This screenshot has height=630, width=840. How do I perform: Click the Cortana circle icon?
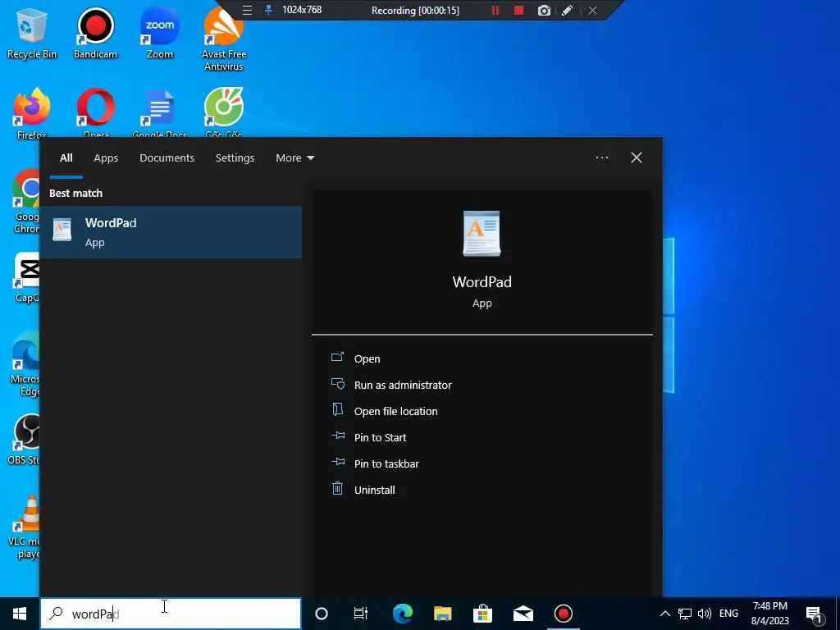click(322, 614)
